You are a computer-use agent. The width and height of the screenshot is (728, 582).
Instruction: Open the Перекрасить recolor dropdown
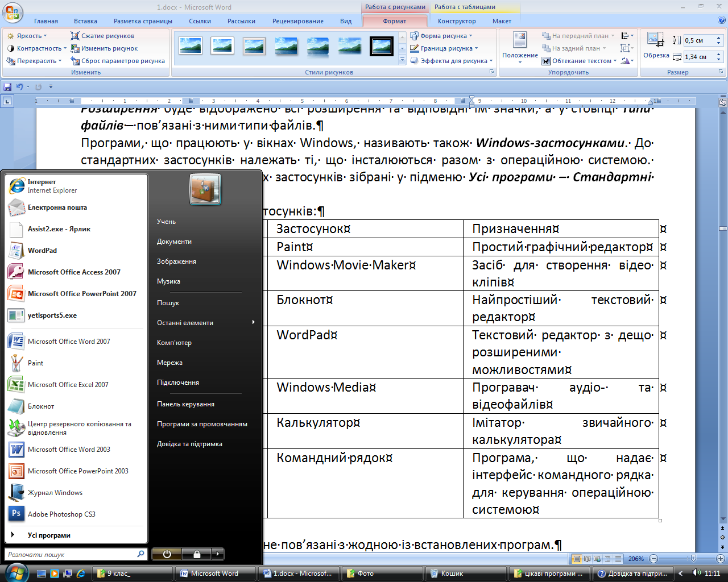(35, 61)
